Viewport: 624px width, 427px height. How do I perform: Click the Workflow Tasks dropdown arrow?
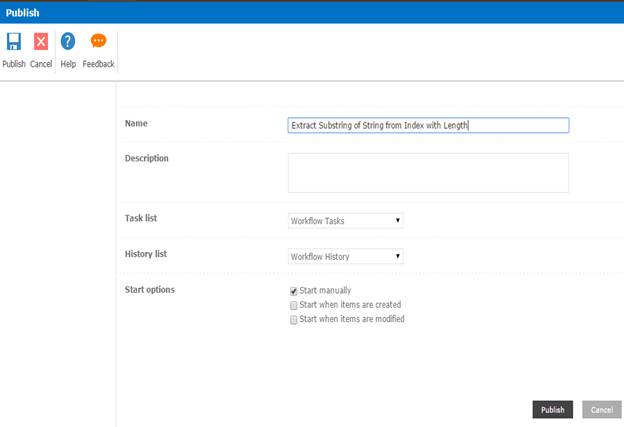[x=398, y=221]
